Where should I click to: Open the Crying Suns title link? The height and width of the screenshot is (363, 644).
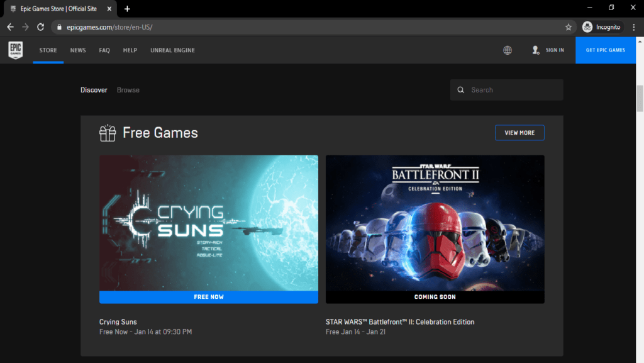click(x=118, y=322)
